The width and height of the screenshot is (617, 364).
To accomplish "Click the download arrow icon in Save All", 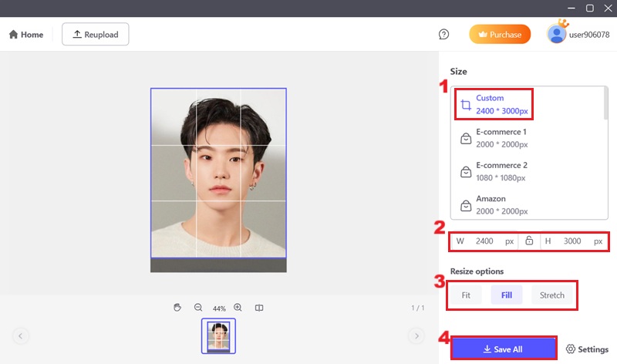I will point(487,349).
